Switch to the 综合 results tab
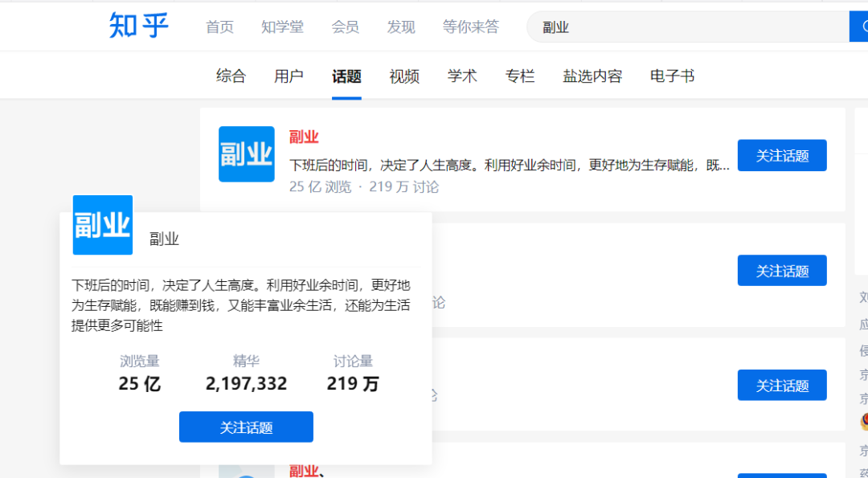The height and width of the screenshot is (478, 868). pos(231,76)
